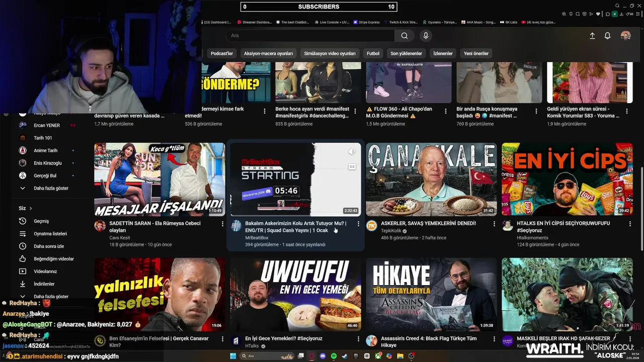Unmute the MrBeattBox preview video
This screenshot has width=644, height=362.
(x=352, y=152)
